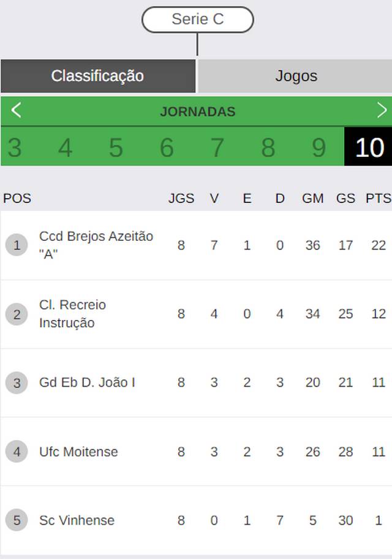392x559 pixels.
Task: Click position badge 4 for Ufc Moitense
Action: [17, 451]
